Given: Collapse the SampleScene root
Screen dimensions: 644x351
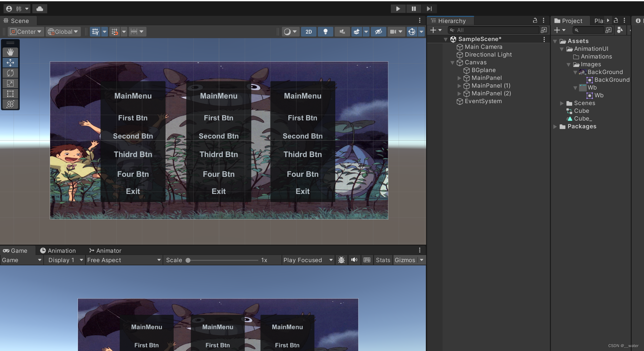Looking at the screenshot, I should [x=446, y=39].
